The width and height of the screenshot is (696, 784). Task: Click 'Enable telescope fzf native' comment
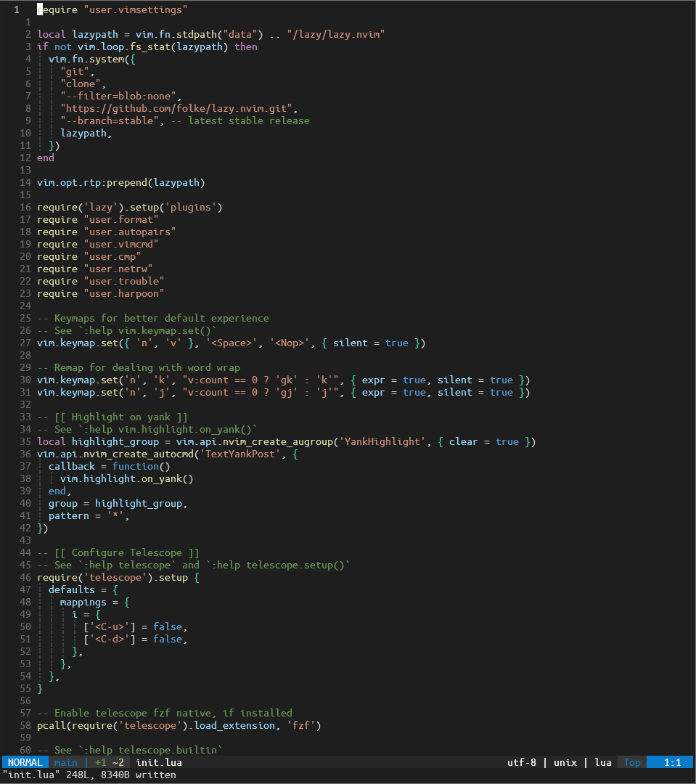click(x=165, y=713)
